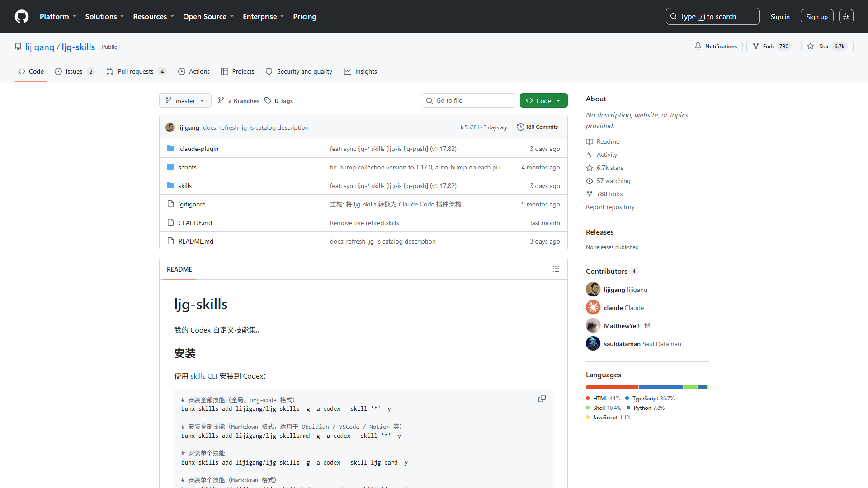Viewport: 868px width, 488px height.
Task: Click claude contributor avatar
Action: (593, 308)
